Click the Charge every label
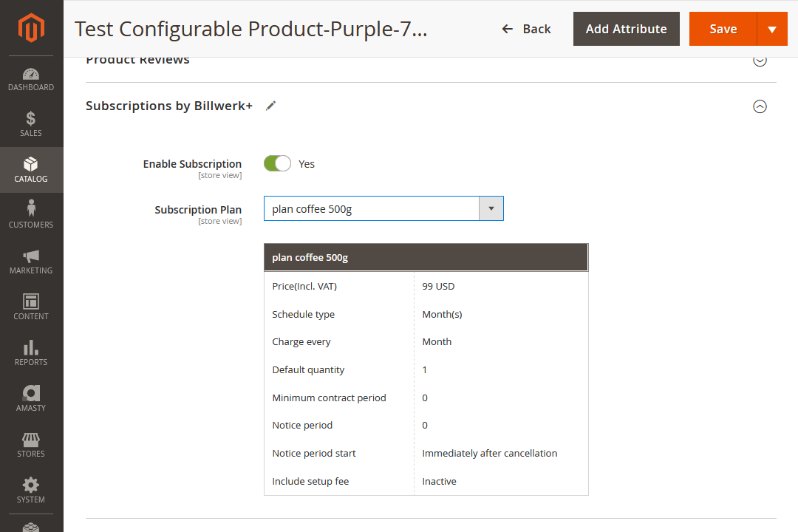The width and height of the screenshot is (798, 532). (301, 341)
